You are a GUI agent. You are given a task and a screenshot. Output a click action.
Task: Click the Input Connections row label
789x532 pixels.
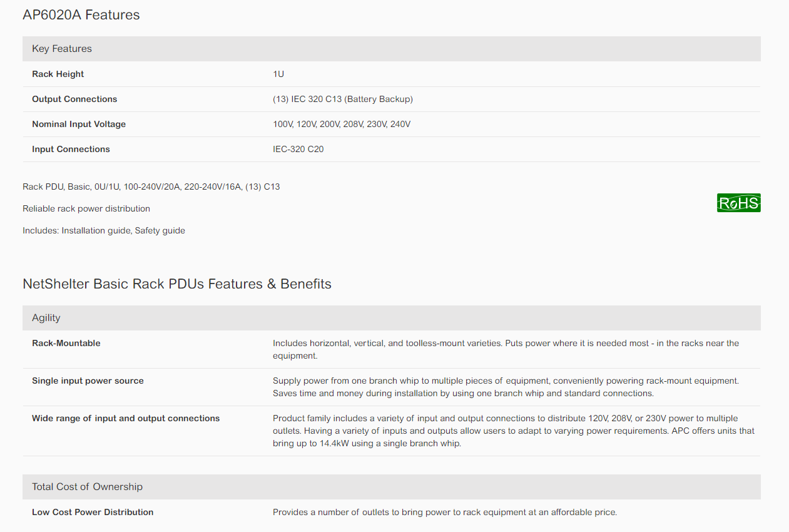[71, 149]
